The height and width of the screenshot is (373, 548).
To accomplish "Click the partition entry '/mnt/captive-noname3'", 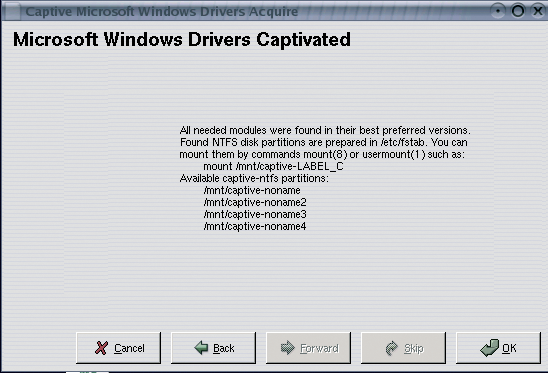I will 255,214.
